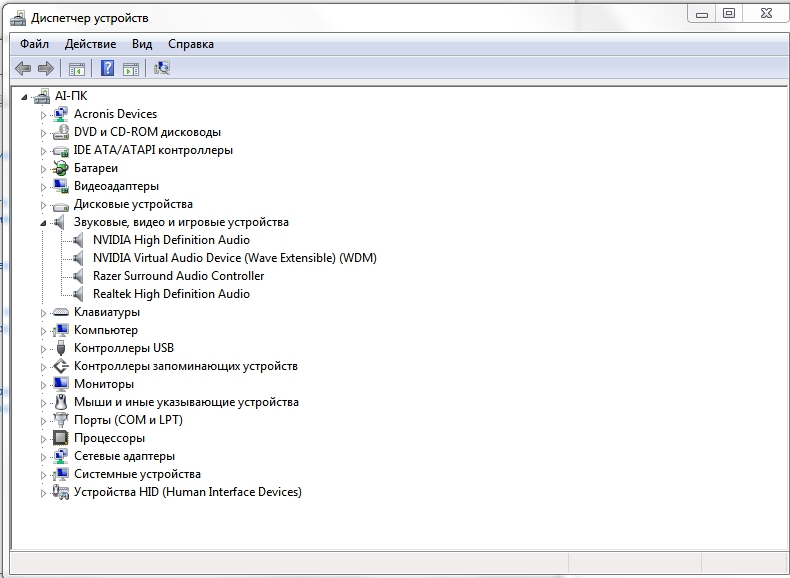Collapse the AI-ПК root node
The width and height of the screenshot is (790, 578).
point(25,97)
